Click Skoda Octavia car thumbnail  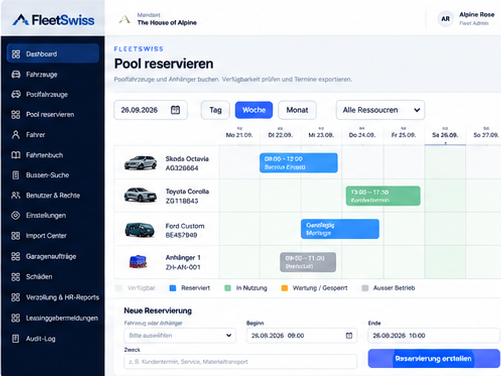(140, 163)
